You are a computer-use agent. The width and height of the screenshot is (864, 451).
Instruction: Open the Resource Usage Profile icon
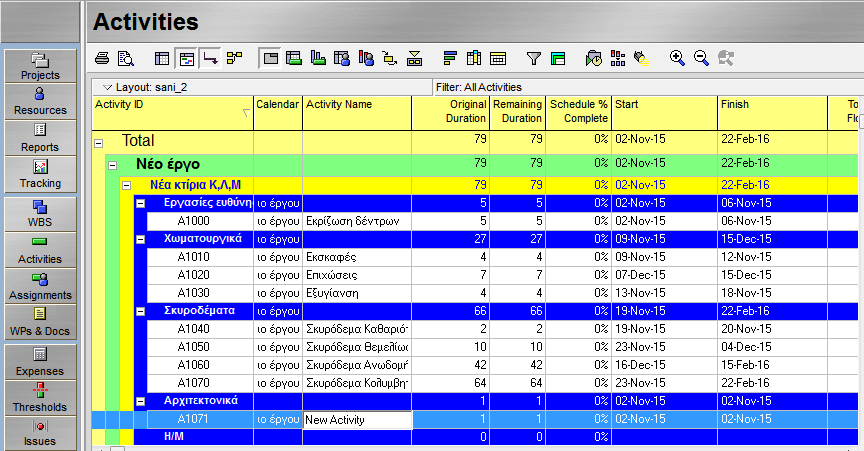tap(366, 58)
